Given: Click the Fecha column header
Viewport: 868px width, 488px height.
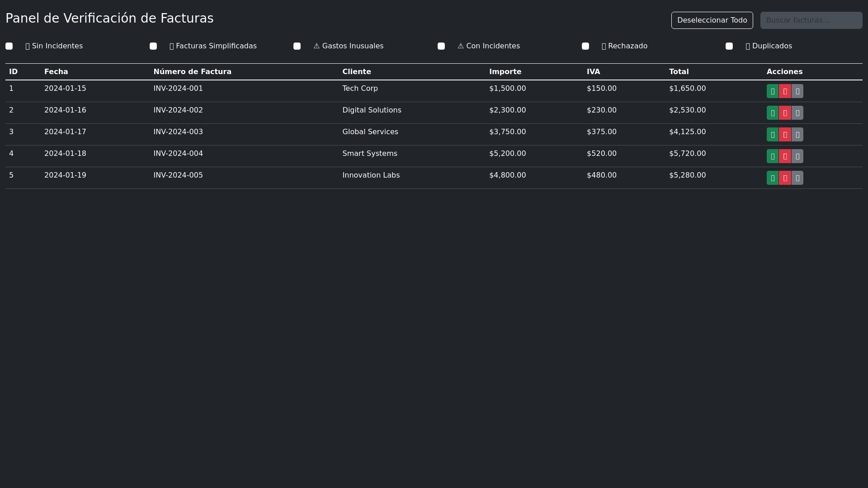Looking at the screenshot, I should pyautogui.click(x=56, y=72).
